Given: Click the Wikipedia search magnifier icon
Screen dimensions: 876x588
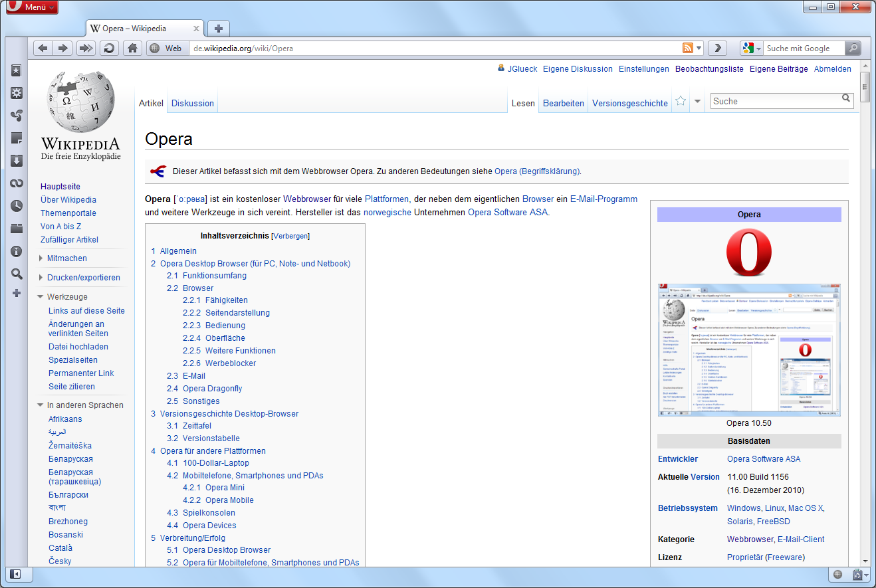Looking at the screenshot, I should click(x=846, y=98).
